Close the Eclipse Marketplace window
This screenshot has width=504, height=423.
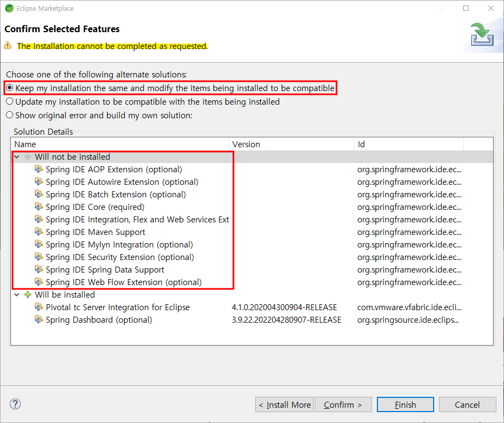pos(491,8)
